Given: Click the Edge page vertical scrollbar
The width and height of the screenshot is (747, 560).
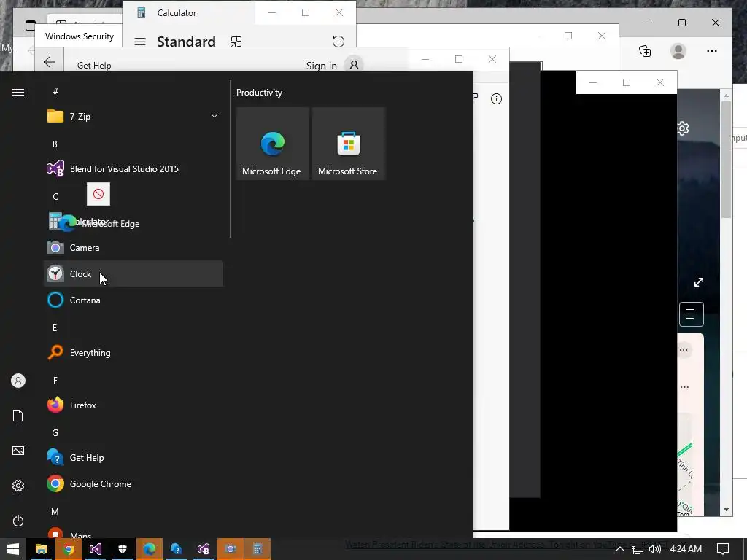Looking at the screenshot, I should coord(726,160).
